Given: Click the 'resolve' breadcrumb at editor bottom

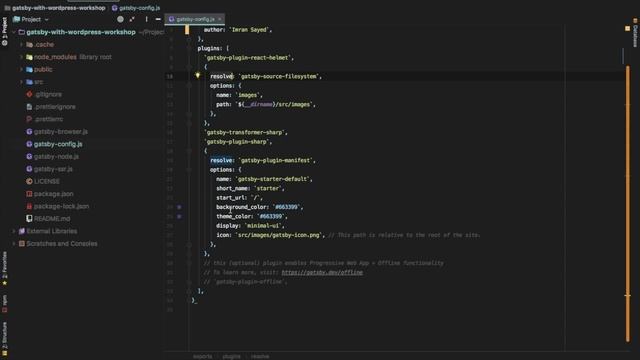Looking at the screenshot, I should pos(260,356).
